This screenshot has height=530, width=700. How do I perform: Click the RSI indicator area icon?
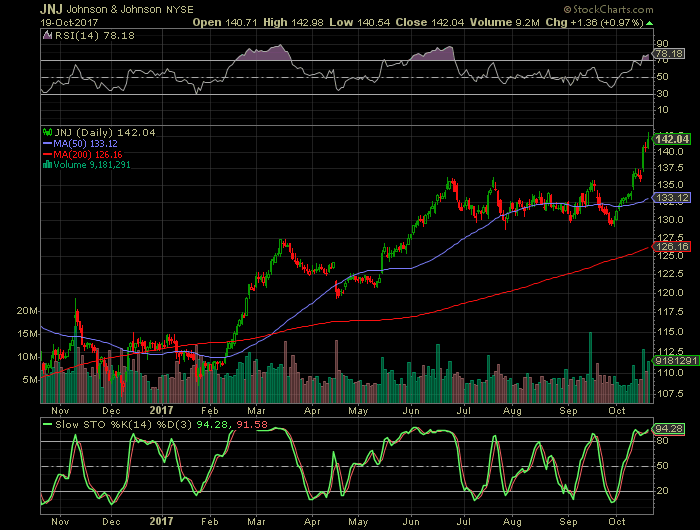(47, 35)
